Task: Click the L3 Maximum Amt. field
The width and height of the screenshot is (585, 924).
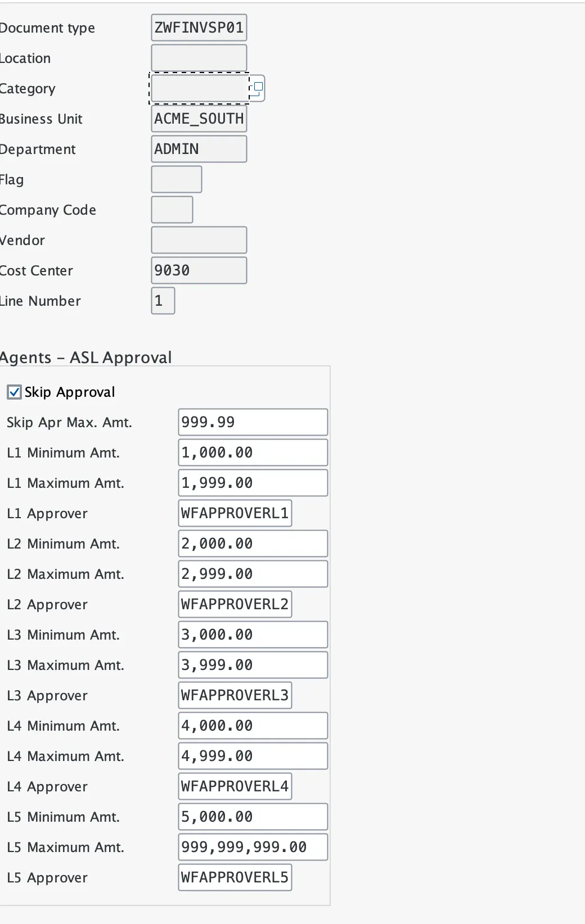Action: 253,665
